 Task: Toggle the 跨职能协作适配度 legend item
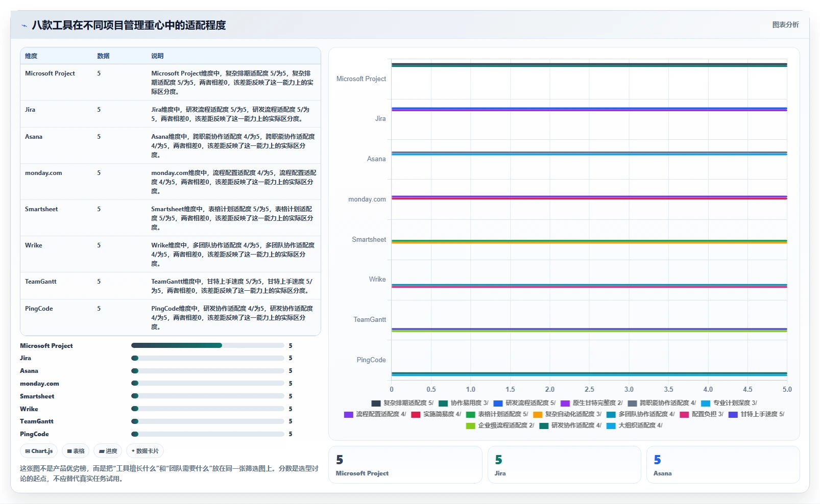point(662,403)
